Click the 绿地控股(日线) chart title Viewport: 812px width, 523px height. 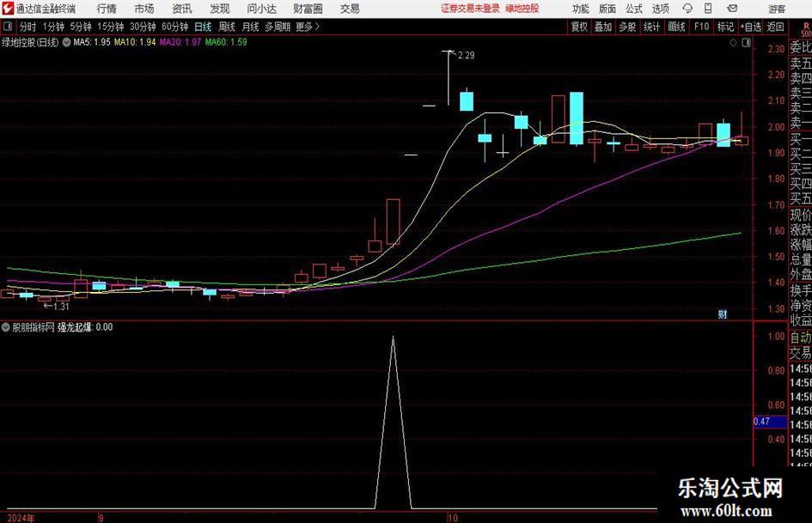30,42
